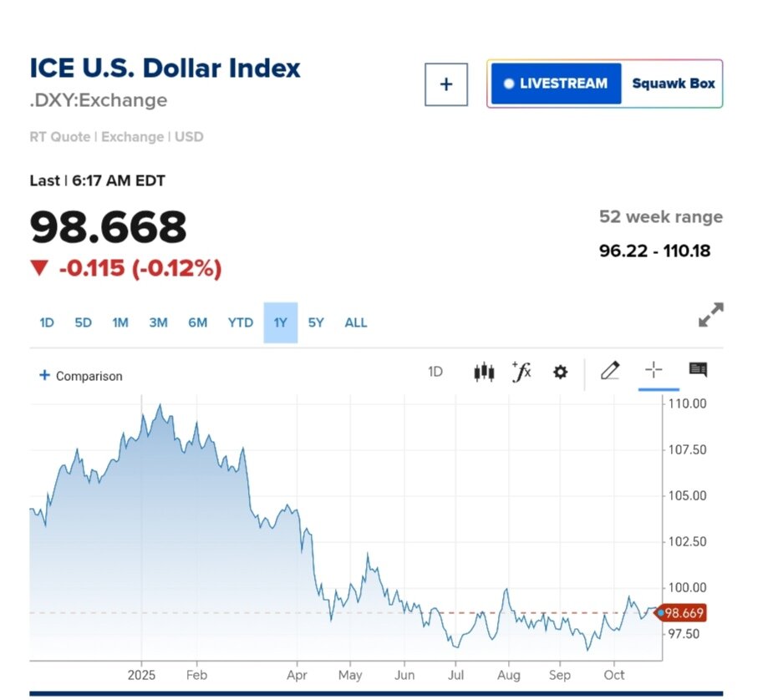Show ALL historical data
Image resolution: width=783 pixels, height=700 pixels.
coord(356,322)
